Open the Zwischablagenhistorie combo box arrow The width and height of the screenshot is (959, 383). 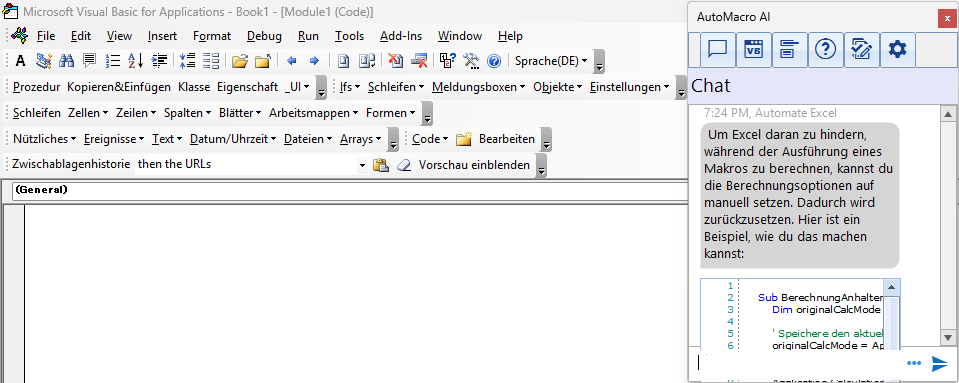tap(361, 165)
